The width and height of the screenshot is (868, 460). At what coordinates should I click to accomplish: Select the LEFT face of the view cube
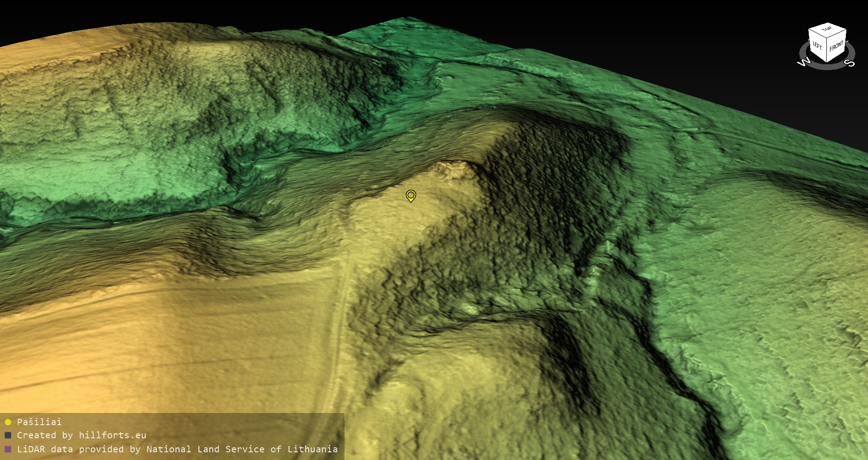(817, 46)
